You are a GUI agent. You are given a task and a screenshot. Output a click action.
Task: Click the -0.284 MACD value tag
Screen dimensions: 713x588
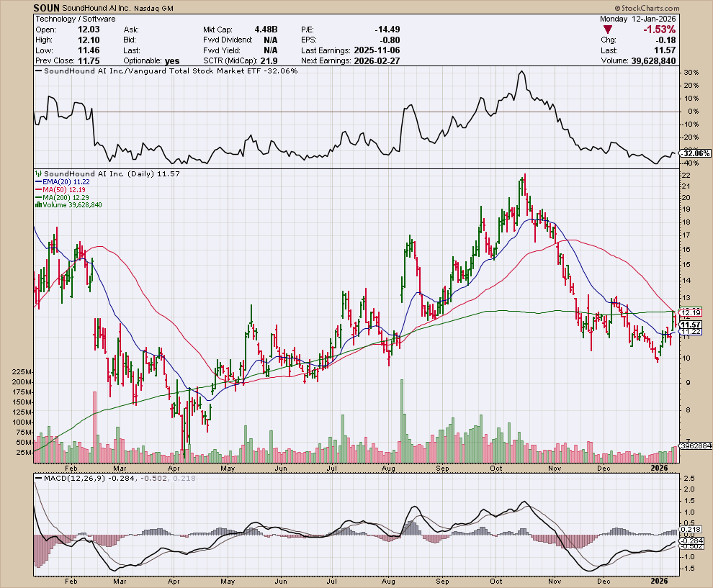693,540
